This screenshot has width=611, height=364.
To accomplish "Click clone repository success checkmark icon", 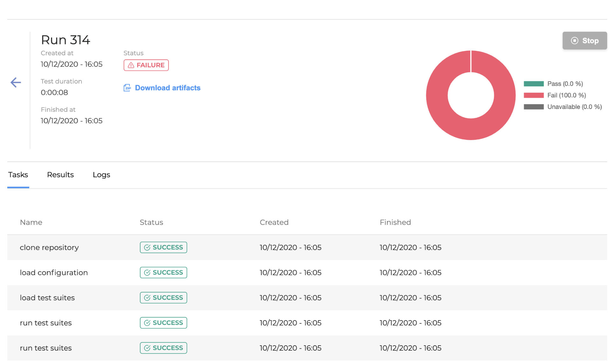I will point(147,247).
